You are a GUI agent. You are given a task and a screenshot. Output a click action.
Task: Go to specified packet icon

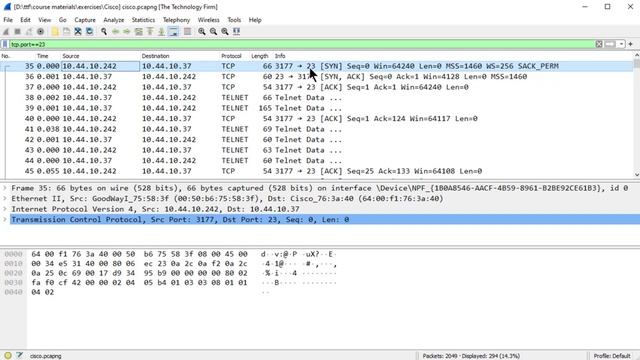point(138,31)
